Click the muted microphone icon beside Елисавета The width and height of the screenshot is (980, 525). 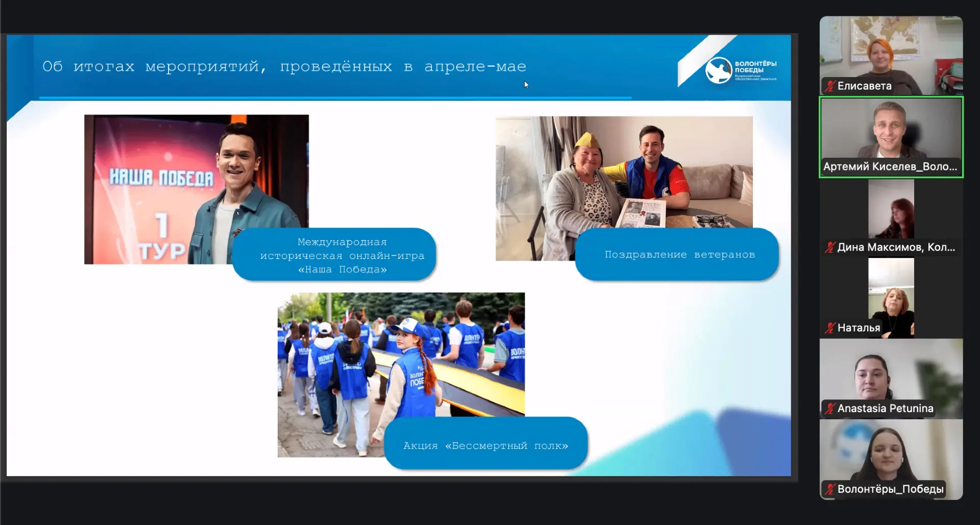pos(830,86)
